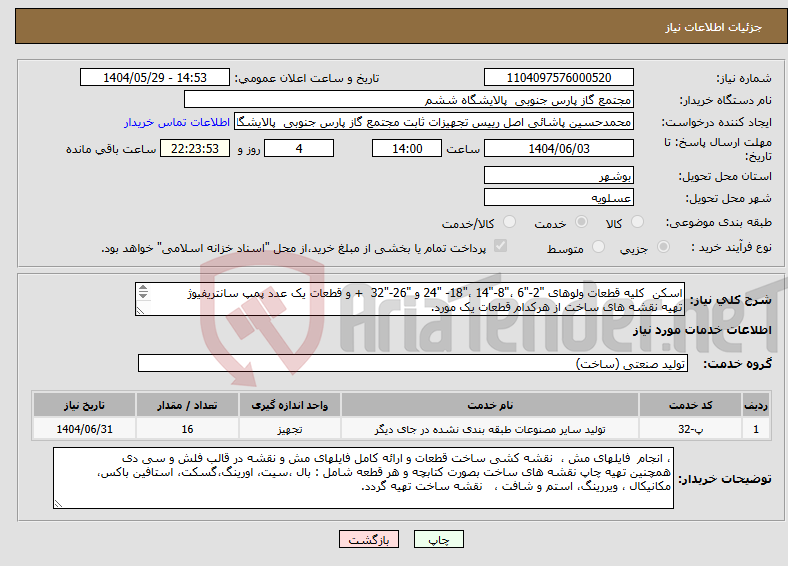Click the request creator name field

(x=434, y=122)
